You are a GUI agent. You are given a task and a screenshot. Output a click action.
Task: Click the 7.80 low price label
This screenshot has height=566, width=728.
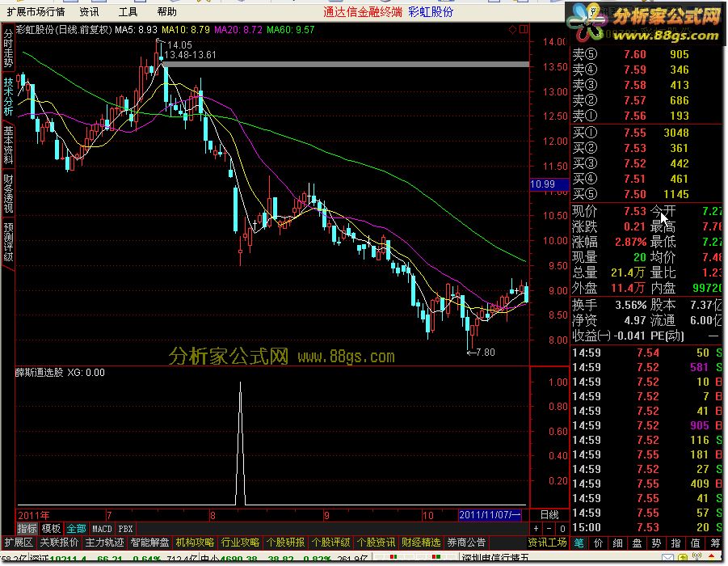coord(486,353)
